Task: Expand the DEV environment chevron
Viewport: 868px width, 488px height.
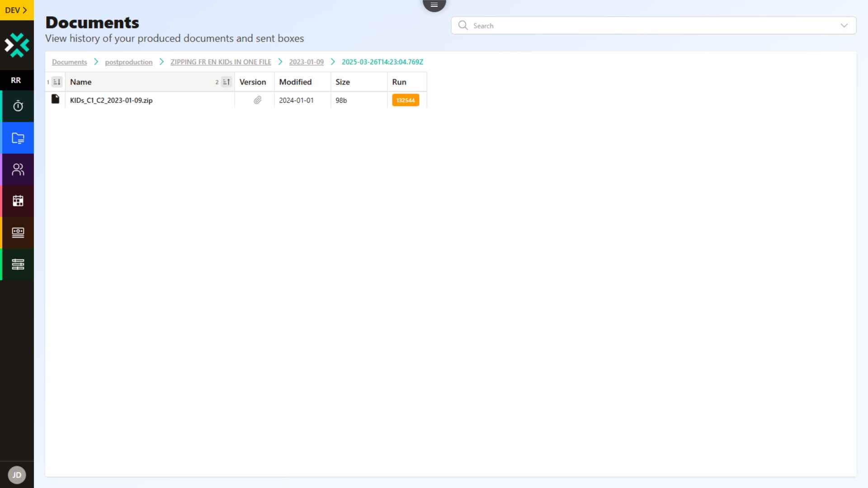Action: tap(26, 9)
